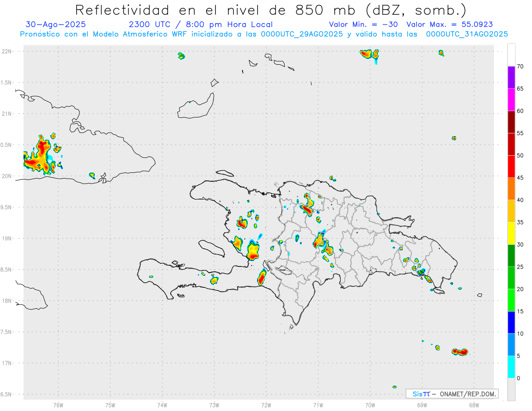532x411 pixels.
Task: Click the 'SisTT - ONAMET/REP.DOM.' credit box
Action: pyautogui.click(x=452, y=394)
